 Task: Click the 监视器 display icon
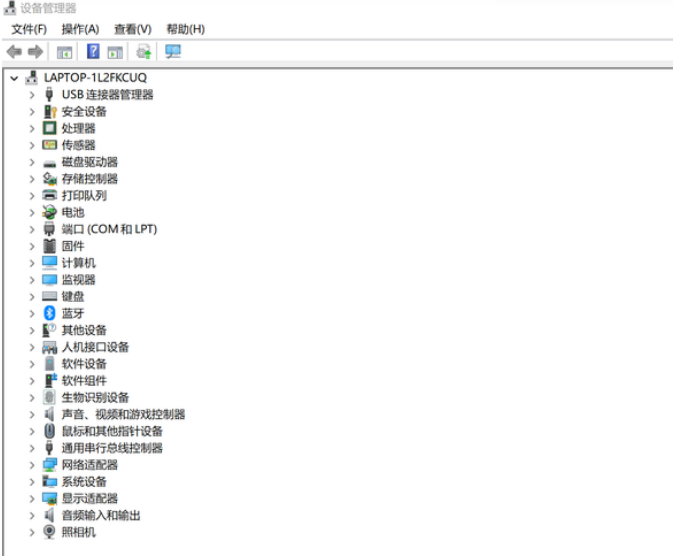point(49,280)
